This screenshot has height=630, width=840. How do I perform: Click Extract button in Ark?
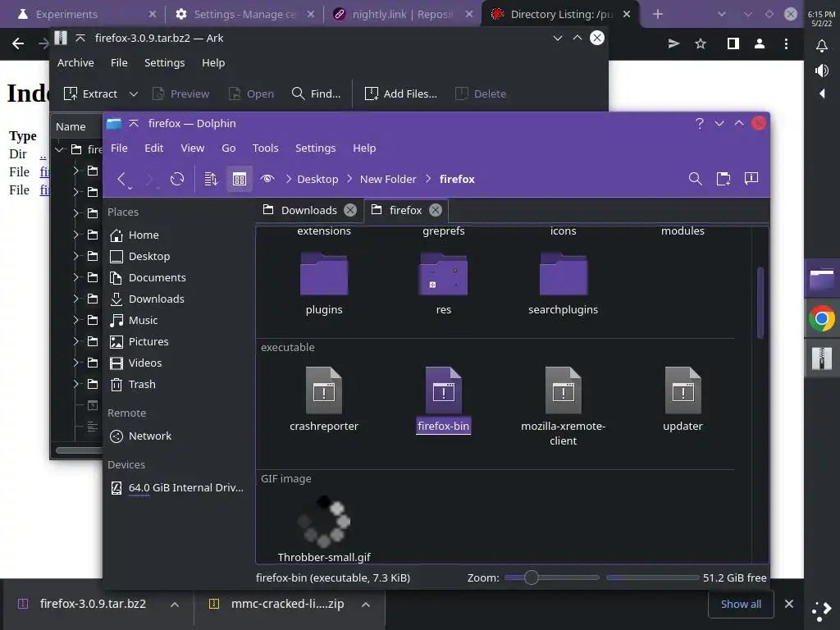click(x=90, y=94)
